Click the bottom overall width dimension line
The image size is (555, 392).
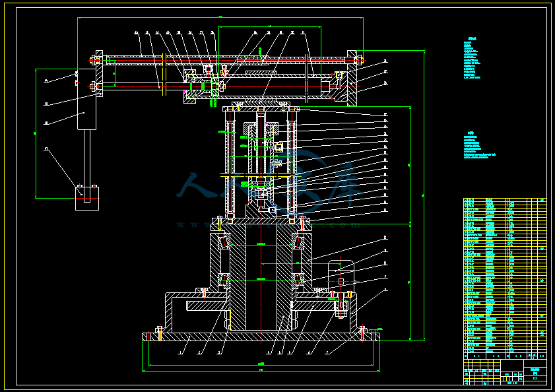(x=261, y=371)
